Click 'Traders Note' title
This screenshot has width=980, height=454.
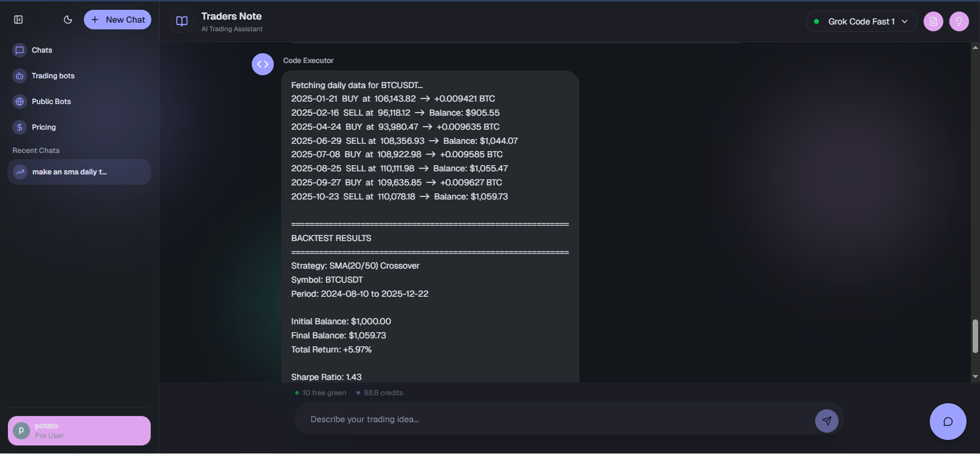pyautogui.click(x=232, y=17)
